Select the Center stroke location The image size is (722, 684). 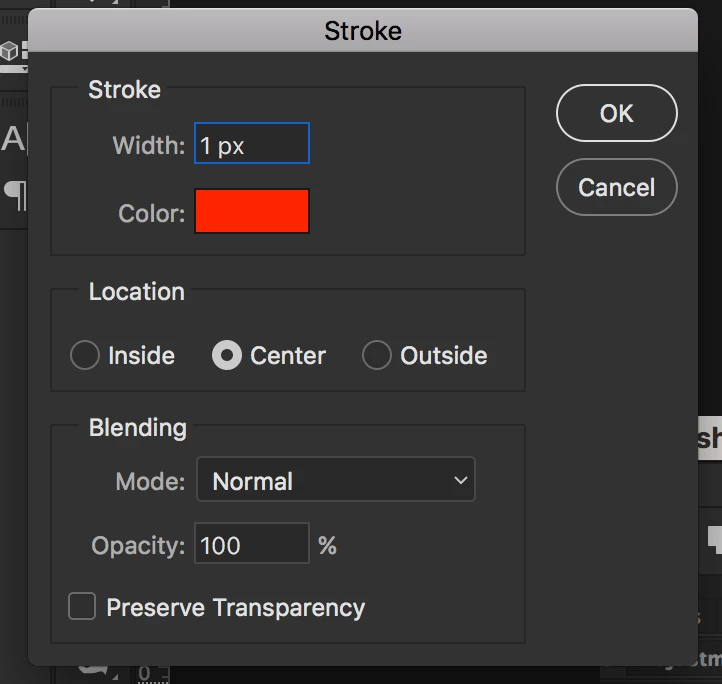[227, 356]
